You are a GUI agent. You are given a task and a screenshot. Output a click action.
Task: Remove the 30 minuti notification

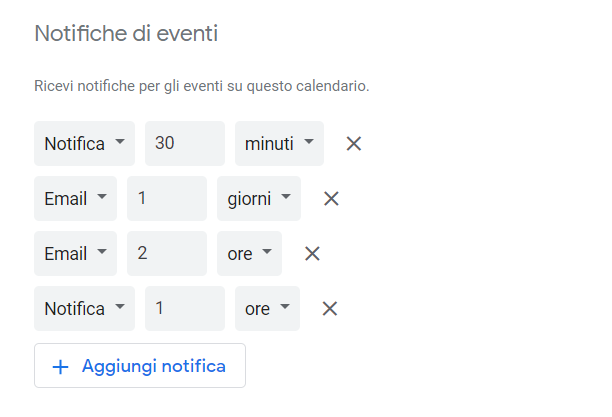(353, 144)
